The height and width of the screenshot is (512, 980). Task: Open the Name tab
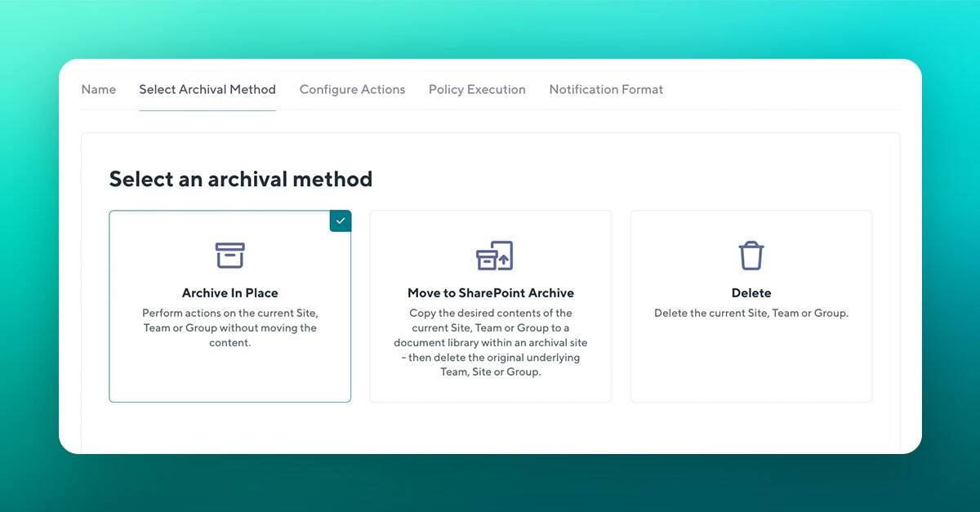[99, 90]
